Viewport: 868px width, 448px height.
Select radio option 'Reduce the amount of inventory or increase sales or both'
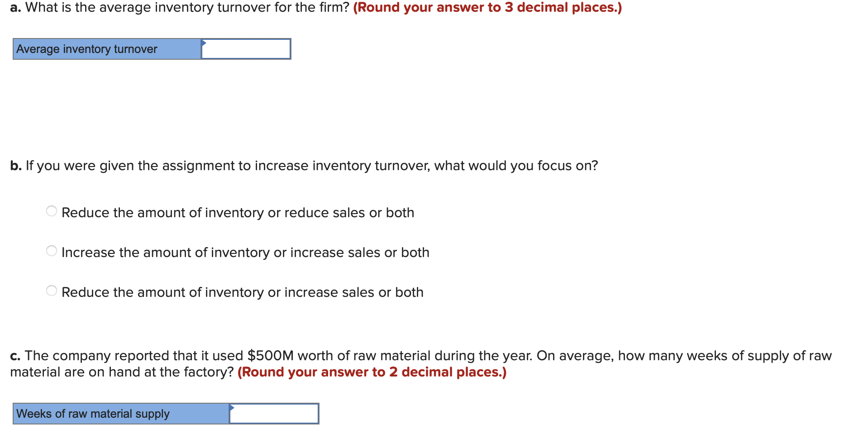52,290
